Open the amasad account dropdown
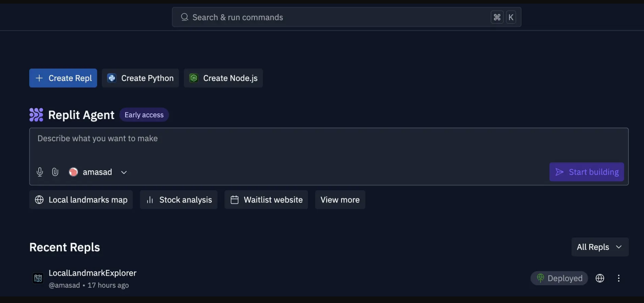 pos(98,172)
